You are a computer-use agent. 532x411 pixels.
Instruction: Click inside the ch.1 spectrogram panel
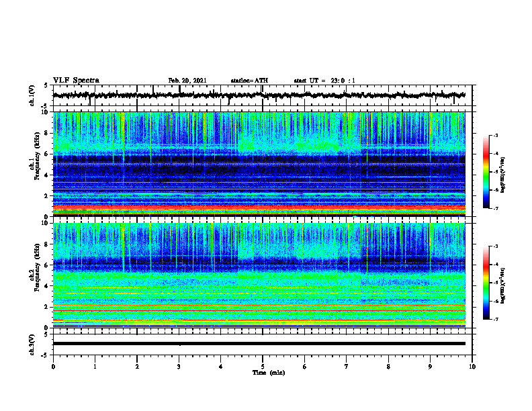[x=259, y=164]
